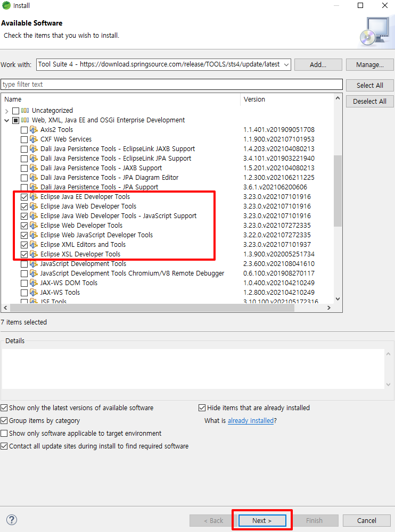Toggle Show only the latest versions checkbox

point(4,408)
